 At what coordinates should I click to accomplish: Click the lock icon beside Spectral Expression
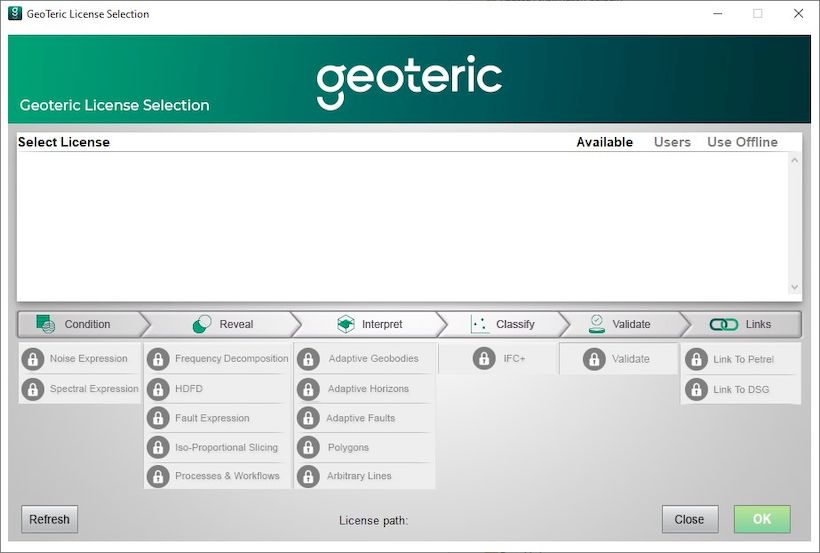(x=33, y=389)
